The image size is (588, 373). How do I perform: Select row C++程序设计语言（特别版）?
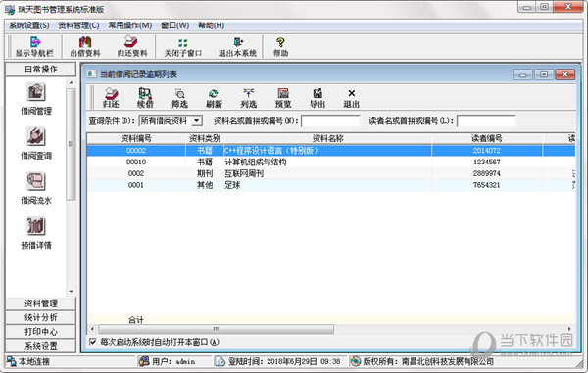331,151
